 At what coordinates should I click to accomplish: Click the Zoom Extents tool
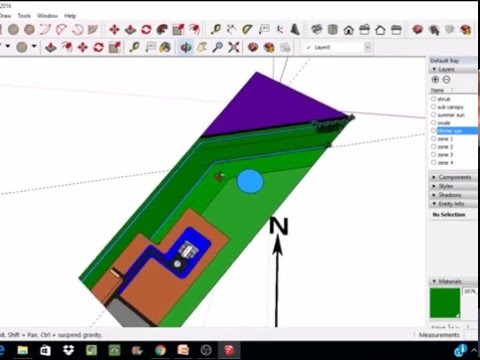click(x=234, y=47)
